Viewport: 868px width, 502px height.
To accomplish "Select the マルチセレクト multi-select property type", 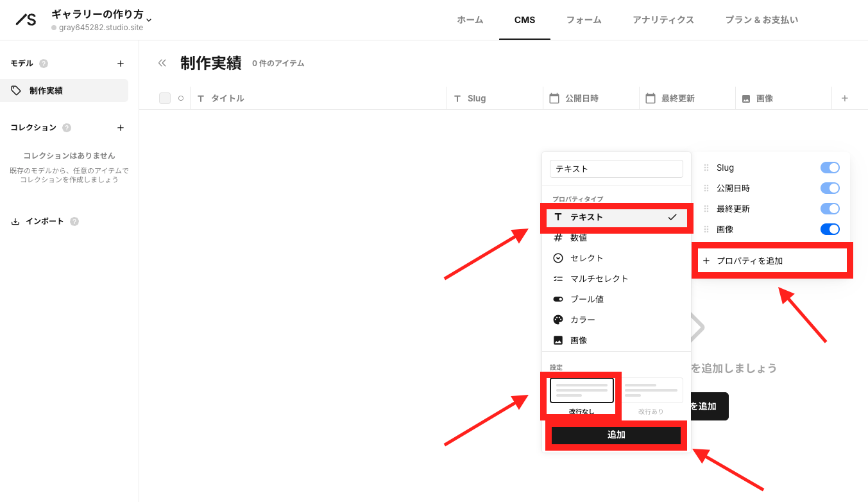I will point(600,278).
